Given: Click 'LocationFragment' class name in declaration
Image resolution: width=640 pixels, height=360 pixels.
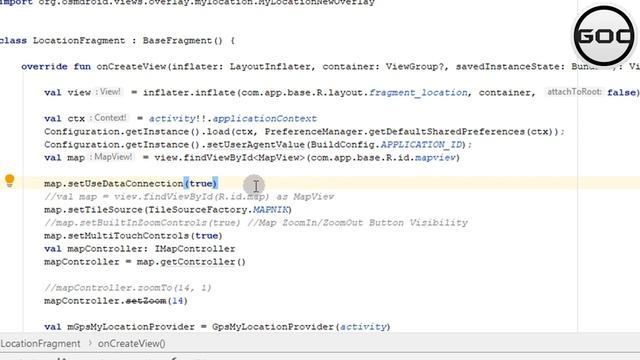Looking at the screenshot, I should 79,41.
